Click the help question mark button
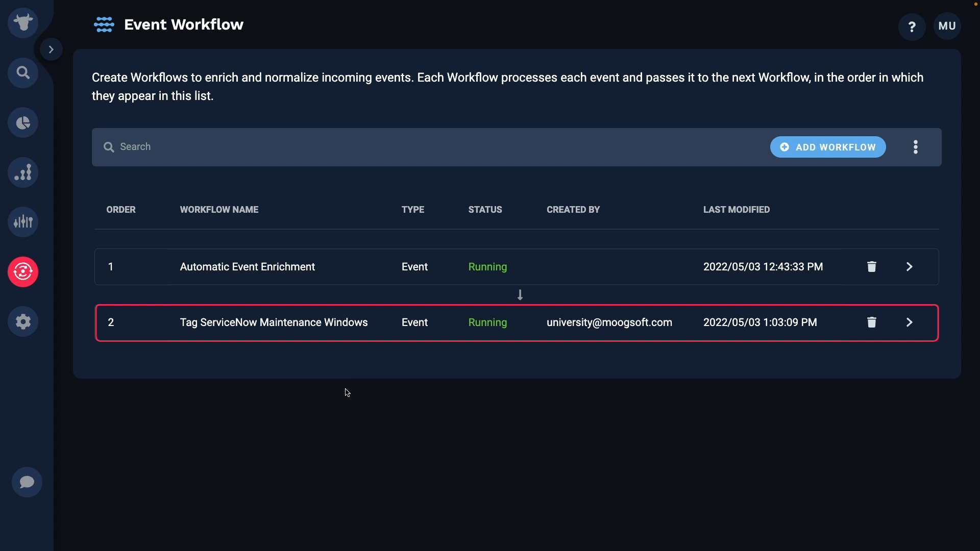The width and height of the screenshot is (980, 551). (912, 27)
